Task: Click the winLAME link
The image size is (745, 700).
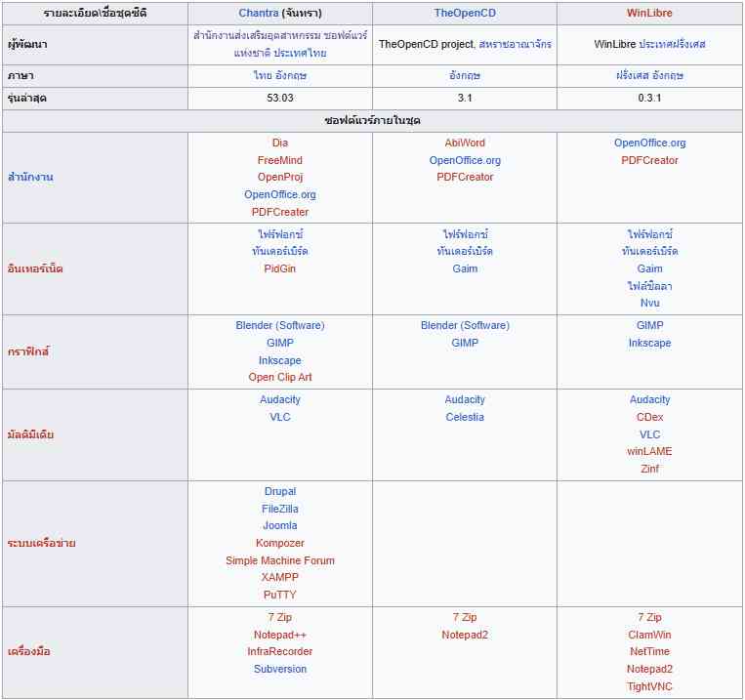Action: click(649, 451)
